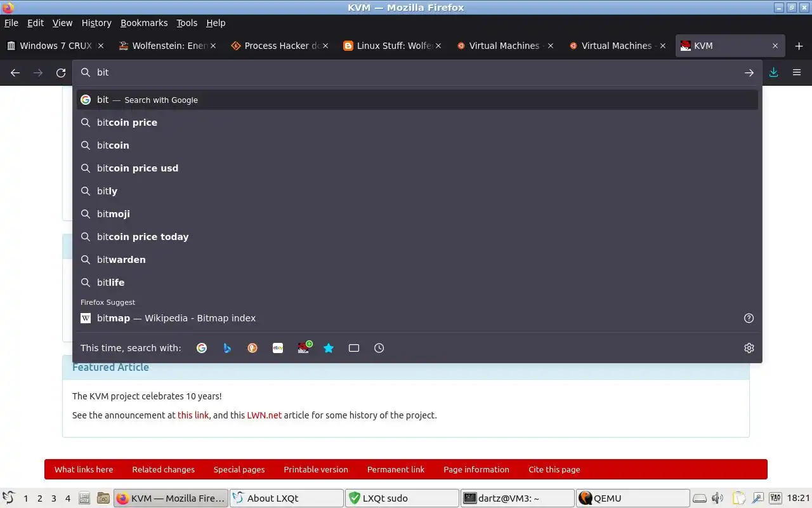Search with Google one-off engine icon
The width and height of the screenshot is (812, 508).
[202, 348]
